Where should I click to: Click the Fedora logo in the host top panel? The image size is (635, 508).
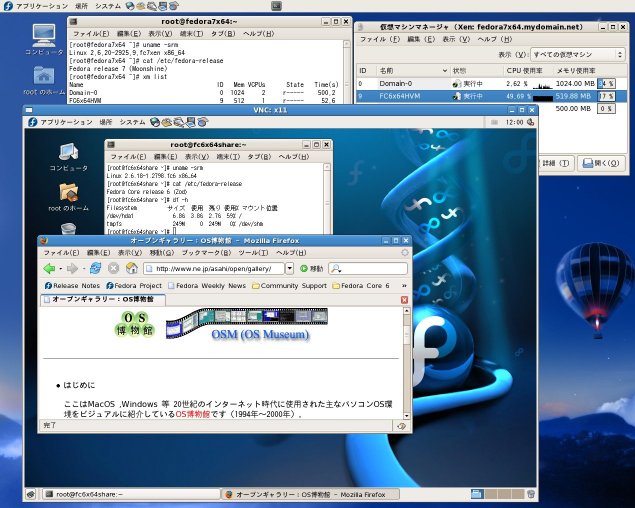click(x=8, y=6)
